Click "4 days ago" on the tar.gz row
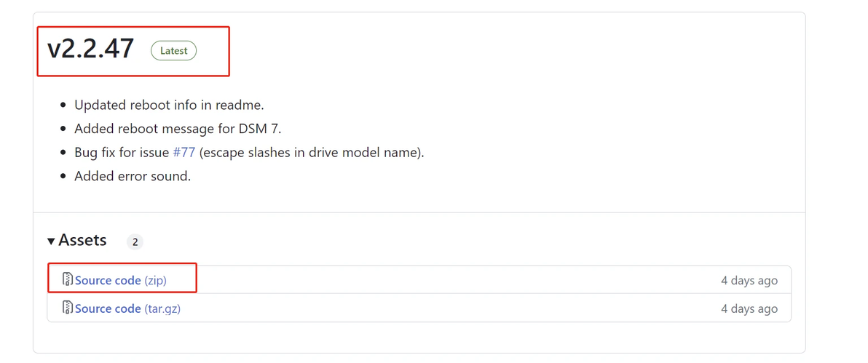The image size is (868, 363). click(x=749, y=308)
